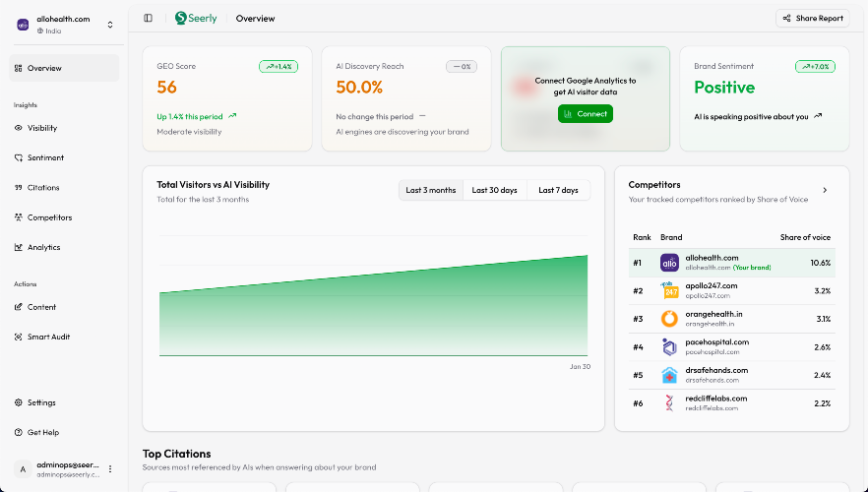Screen dimensions: 868x492
Task: Click the Citations quote icon
Action: [x=19, y=188]
